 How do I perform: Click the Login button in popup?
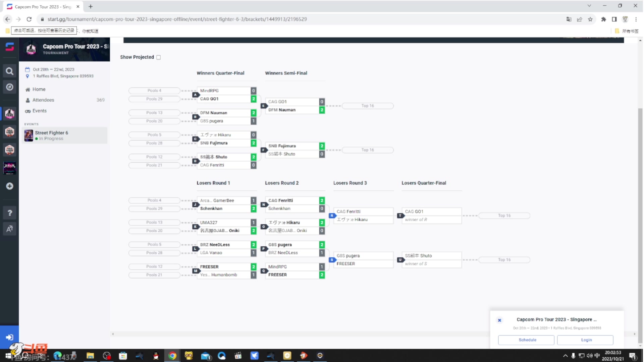[x=585, y=340]
